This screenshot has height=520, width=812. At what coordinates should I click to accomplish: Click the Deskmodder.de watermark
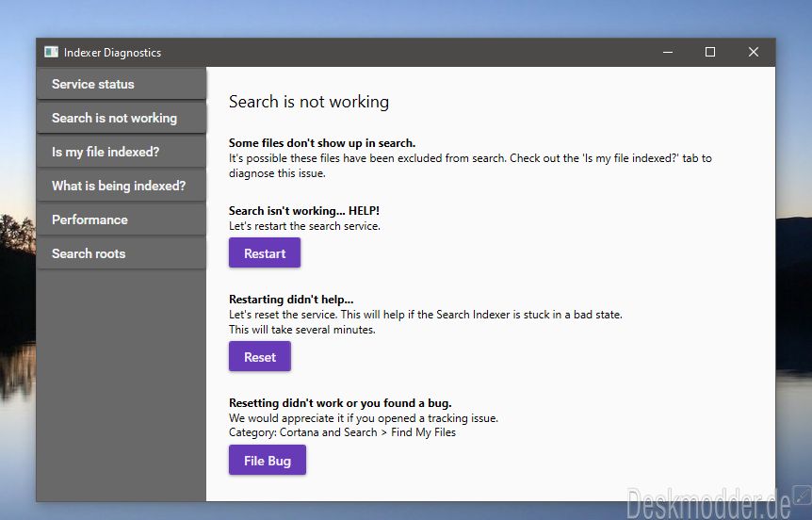tap(708, 504)
